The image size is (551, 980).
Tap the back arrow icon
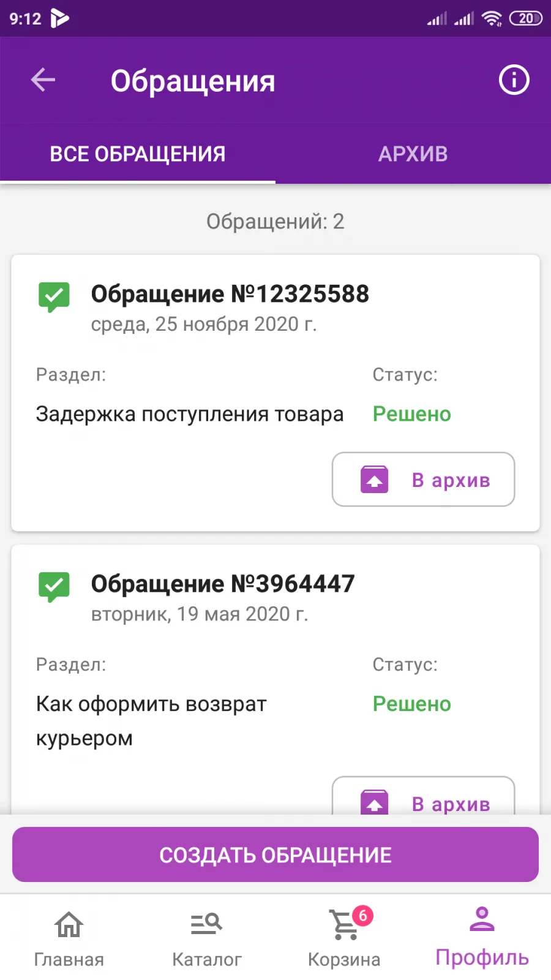[43, 80]
